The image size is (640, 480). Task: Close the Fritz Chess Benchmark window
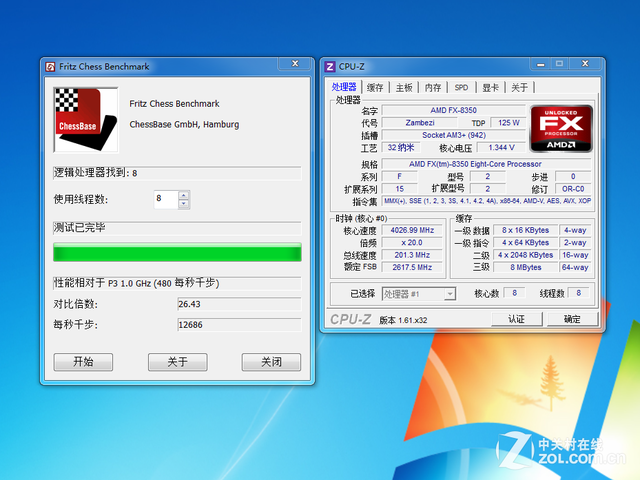pyautogui.click(x=295, y=64)
